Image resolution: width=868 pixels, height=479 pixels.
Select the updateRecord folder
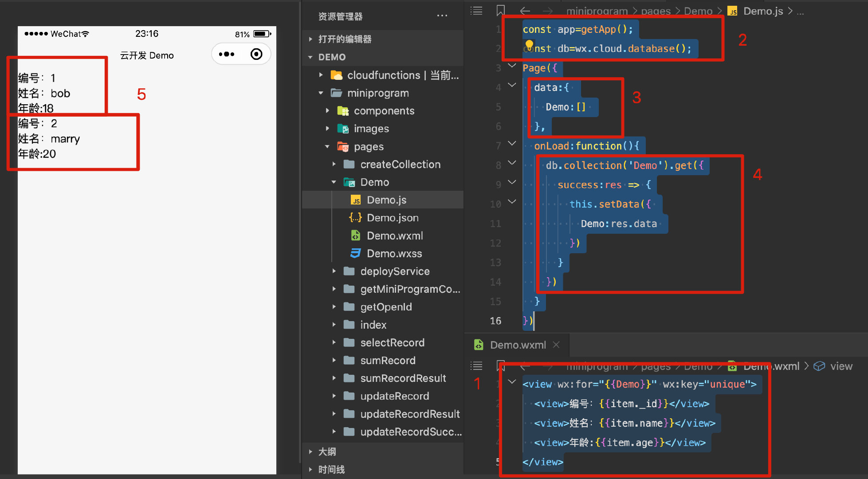coord(383,396)
